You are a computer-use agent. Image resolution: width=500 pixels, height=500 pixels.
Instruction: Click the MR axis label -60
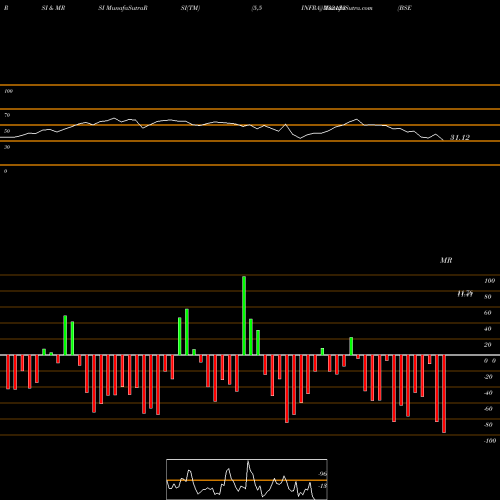click(488, 409)
